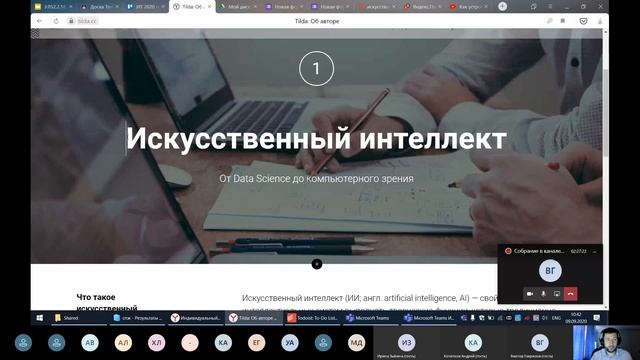This screenshot has width=640, height=360.
Task: Open Todoist: To-Do List taskbar item
Action: (x=313, y=318)
